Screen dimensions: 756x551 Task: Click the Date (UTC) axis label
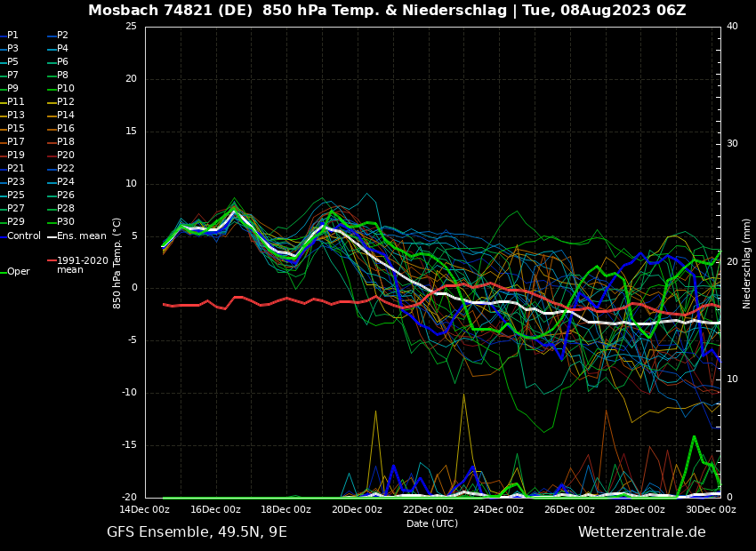point(432,523)
